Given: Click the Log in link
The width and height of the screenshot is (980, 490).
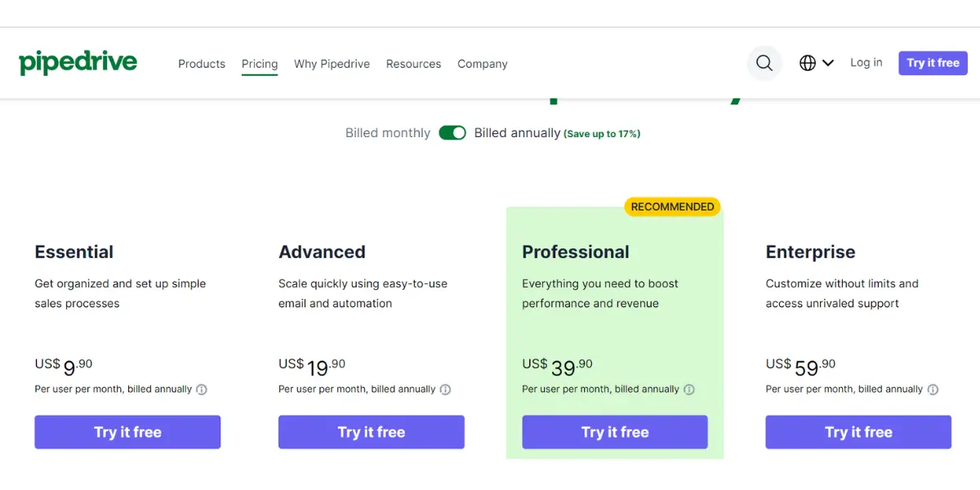Looking at the screenshot, I should [866, 62].
